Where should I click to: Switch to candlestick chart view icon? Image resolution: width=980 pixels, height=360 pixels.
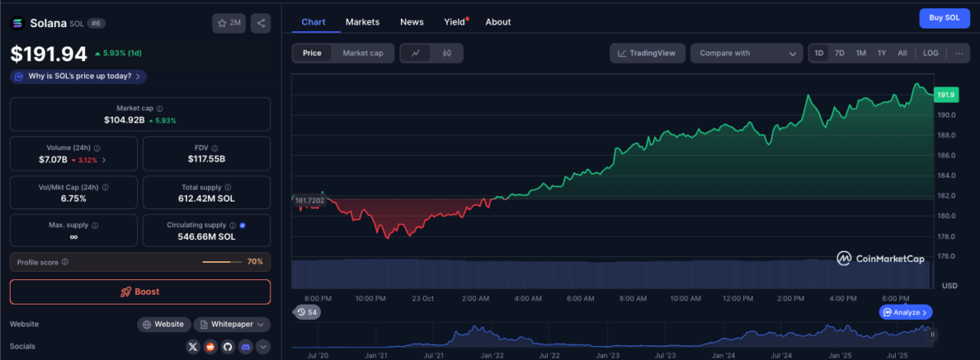coord(447,53)
